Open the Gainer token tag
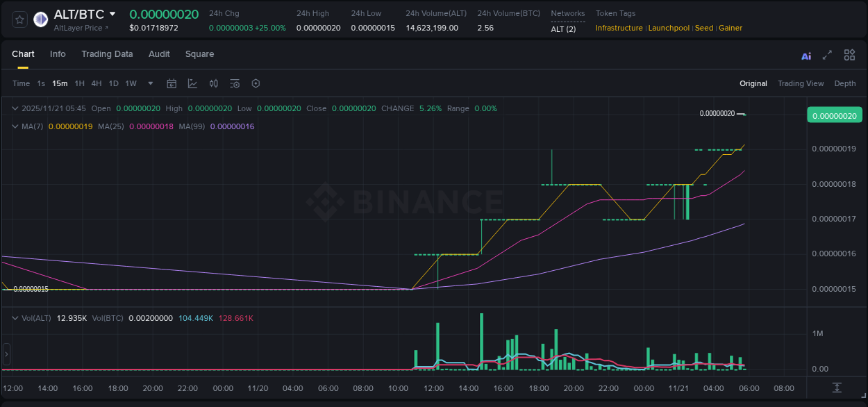Screen dimensions: 868x407 (x=730, y=28)
